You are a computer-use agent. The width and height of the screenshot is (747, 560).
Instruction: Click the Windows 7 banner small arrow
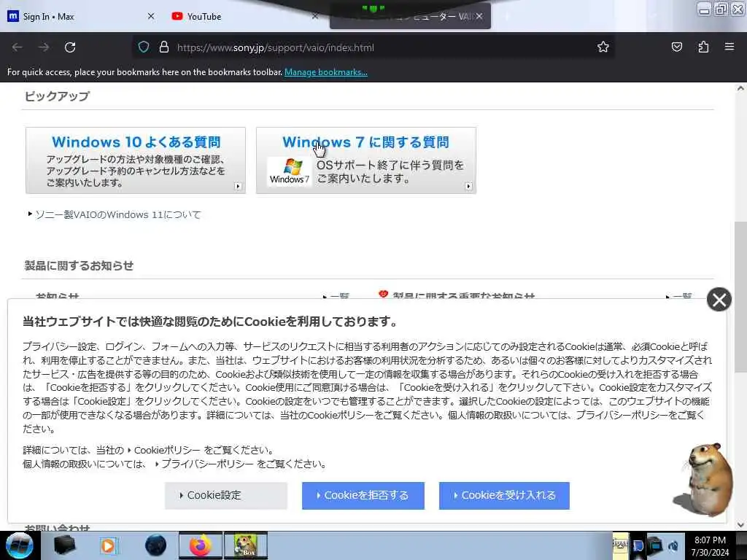pos(468,186)
